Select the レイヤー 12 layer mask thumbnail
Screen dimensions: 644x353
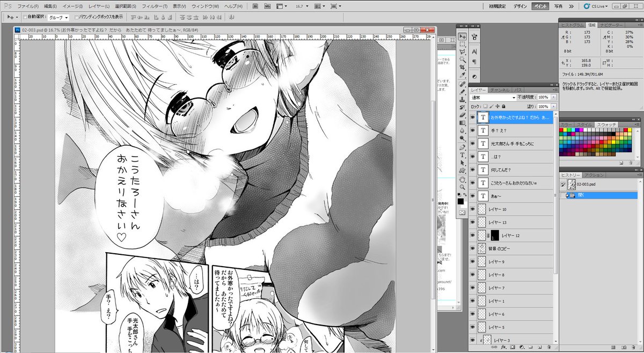click(495, 235)
